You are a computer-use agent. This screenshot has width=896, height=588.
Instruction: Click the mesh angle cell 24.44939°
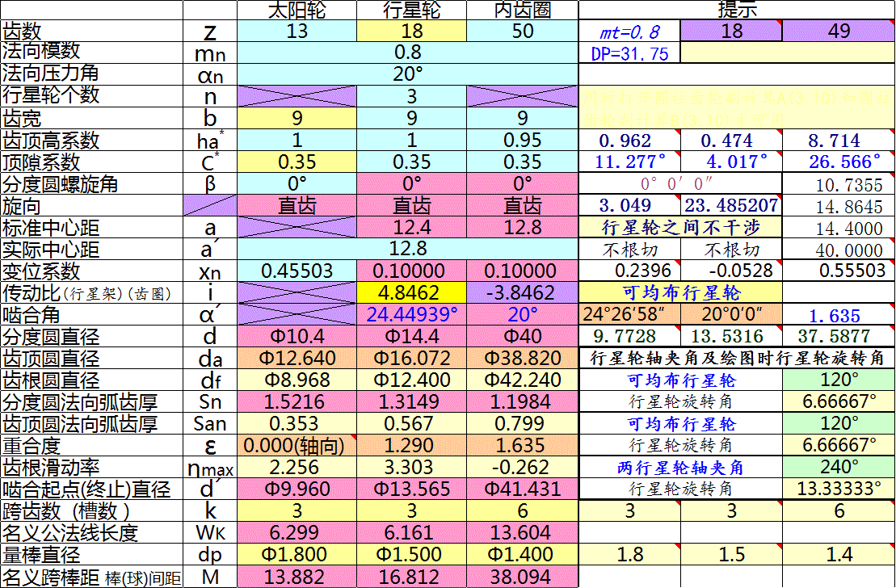coord(411,314)
